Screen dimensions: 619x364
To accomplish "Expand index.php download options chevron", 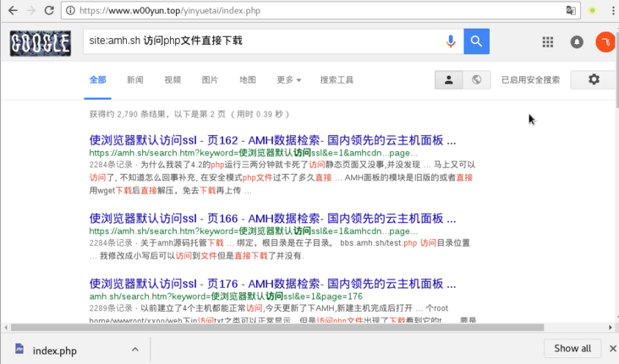I will tap(135, 350).
